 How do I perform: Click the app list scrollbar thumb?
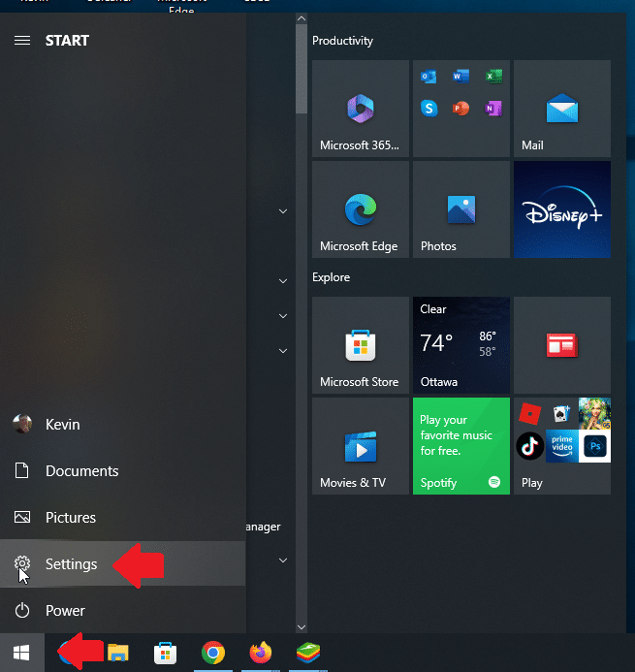[x=302, y=69]
